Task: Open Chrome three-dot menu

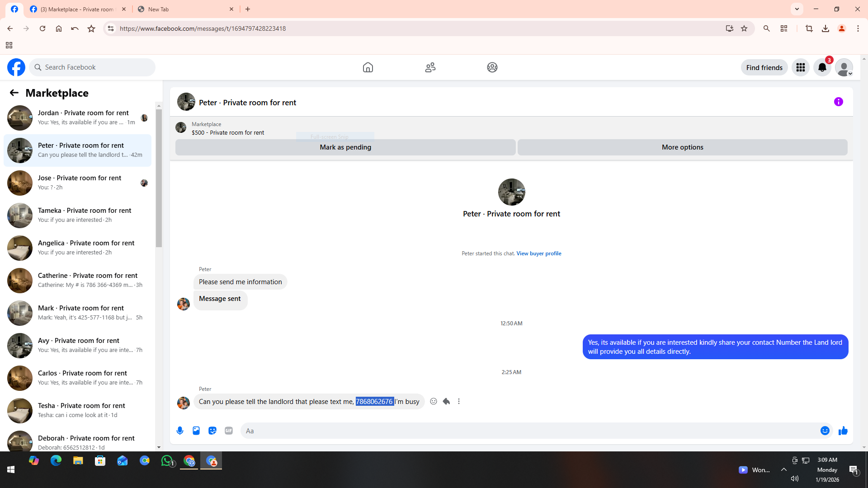Action: 858,28
